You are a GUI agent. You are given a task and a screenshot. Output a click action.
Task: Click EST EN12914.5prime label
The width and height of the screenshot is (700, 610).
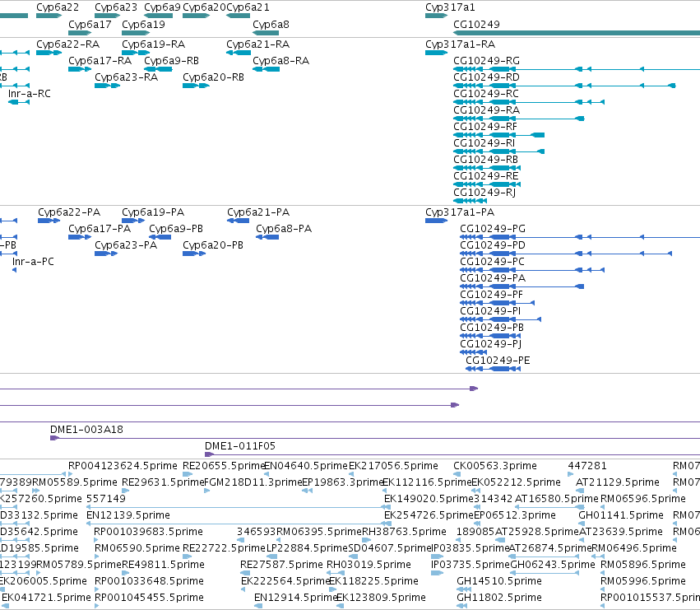[x=295, y=598]
